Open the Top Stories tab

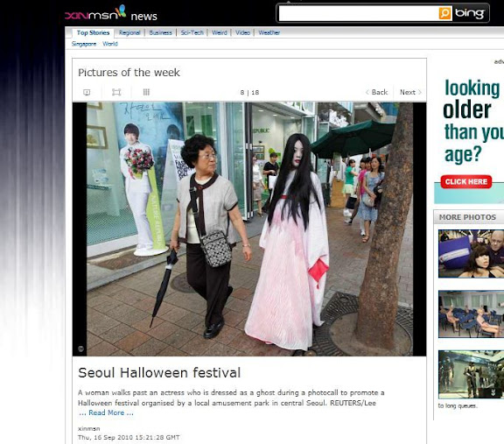93,32
